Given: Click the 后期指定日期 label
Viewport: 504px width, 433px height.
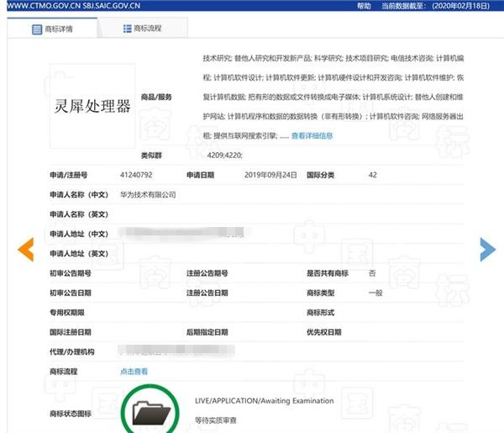Looking at the screenshot, I should point(207,332).
